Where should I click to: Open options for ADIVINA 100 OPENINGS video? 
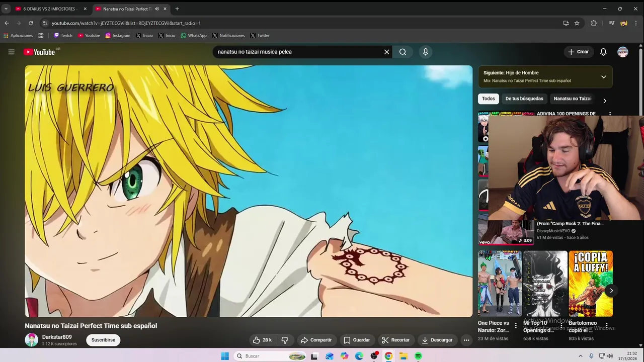[610, 114]
